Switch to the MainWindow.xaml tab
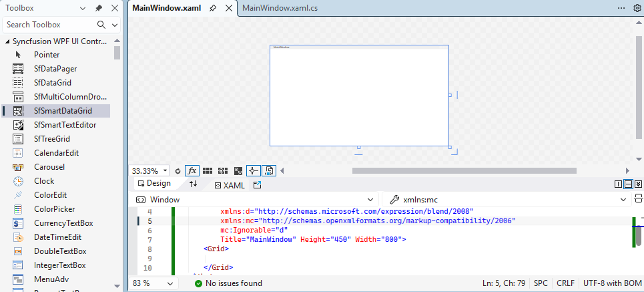Viewport: 644px width, 292px height. click(167, 8)
